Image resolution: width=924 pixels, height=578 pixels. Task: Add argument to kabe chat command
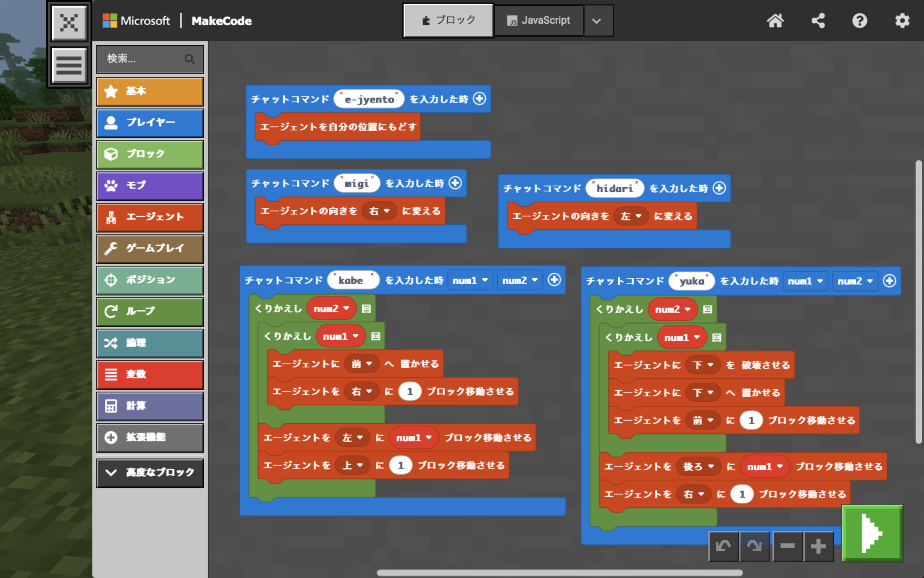click(554, 280)
